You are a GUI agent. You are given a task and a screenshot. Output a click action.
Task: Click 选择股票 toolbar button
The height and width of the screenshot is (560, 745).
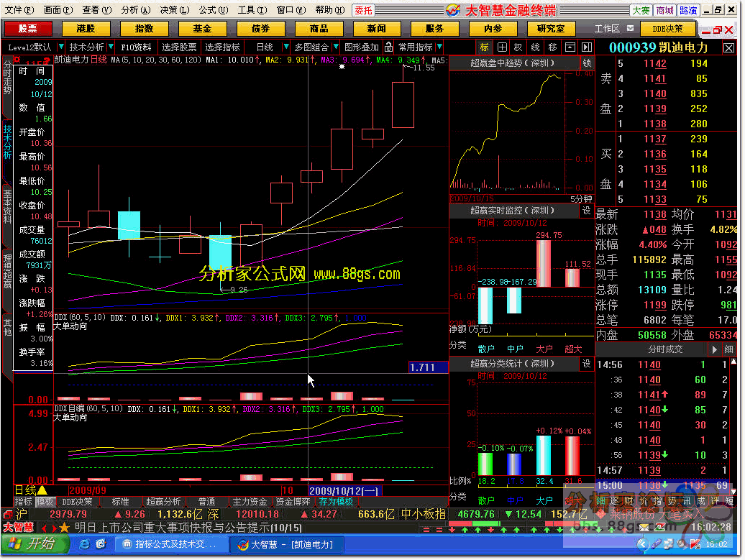click(179, 47)
